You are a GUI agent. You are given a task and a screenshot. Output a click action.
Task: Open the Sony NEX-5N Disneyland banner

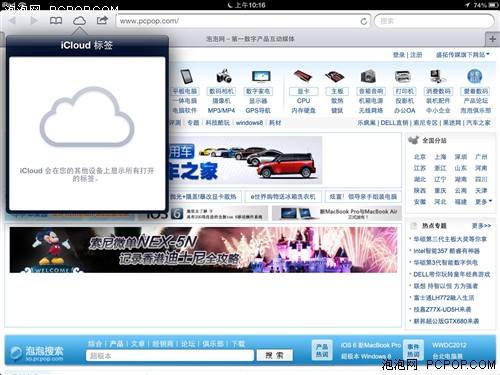point(203,250)
